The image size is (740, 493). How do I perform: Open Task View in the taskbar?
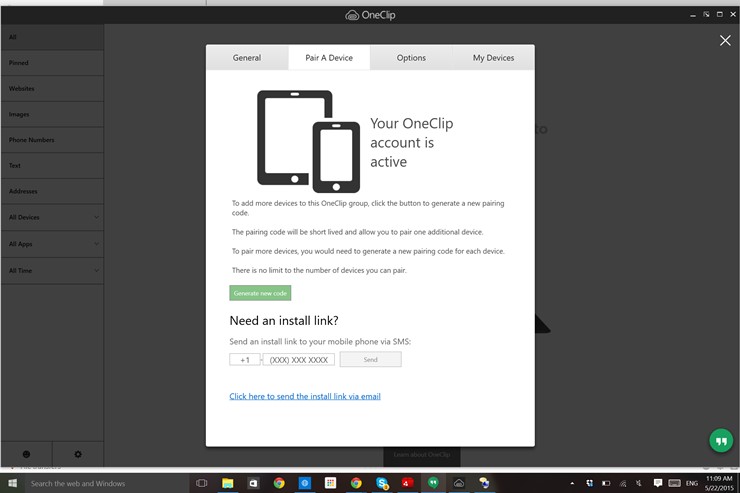click(202, 483)
